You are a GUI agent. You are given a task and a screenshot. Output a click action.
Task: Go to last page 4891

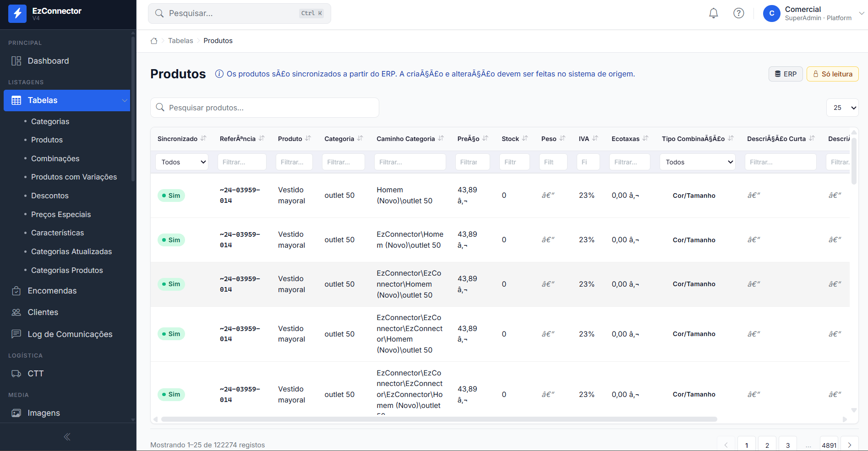coord(829,445)
